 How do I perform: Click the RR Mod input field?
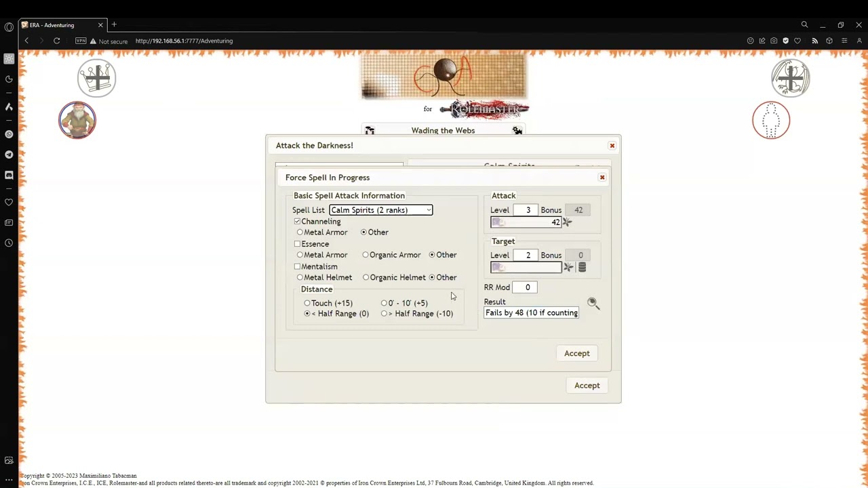click(525, 287)
